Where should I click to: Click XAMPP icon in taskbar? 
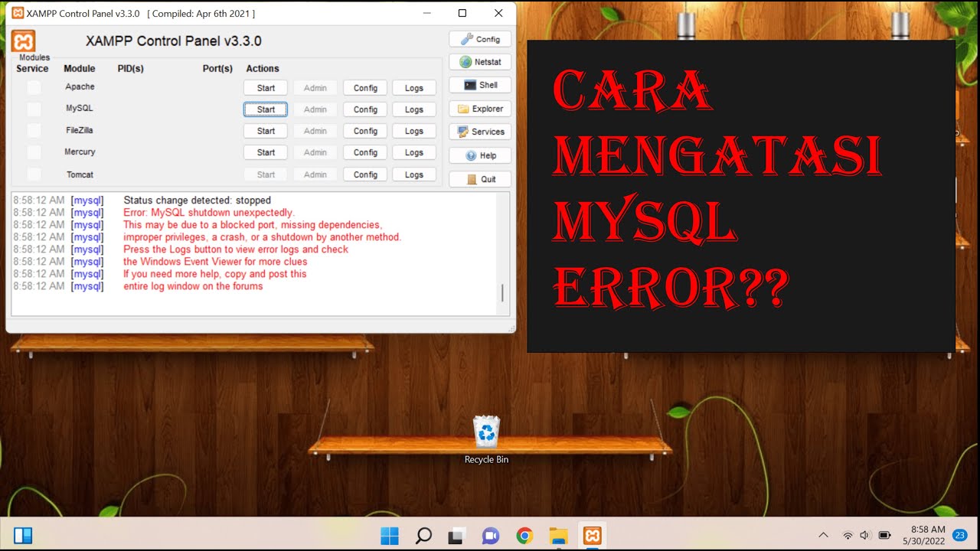tap(592, 535)
